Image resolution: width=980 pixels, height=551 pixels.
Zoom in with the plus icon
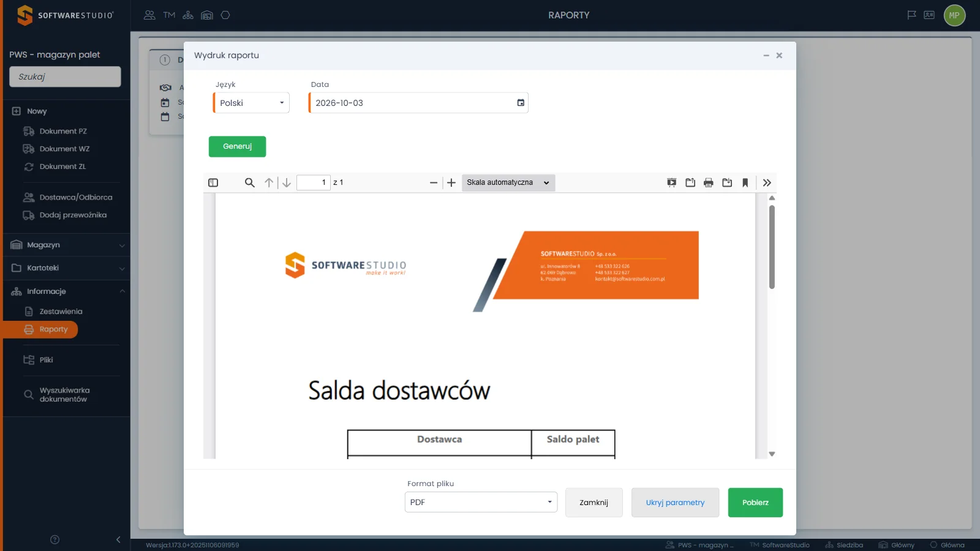coord(451,182)
